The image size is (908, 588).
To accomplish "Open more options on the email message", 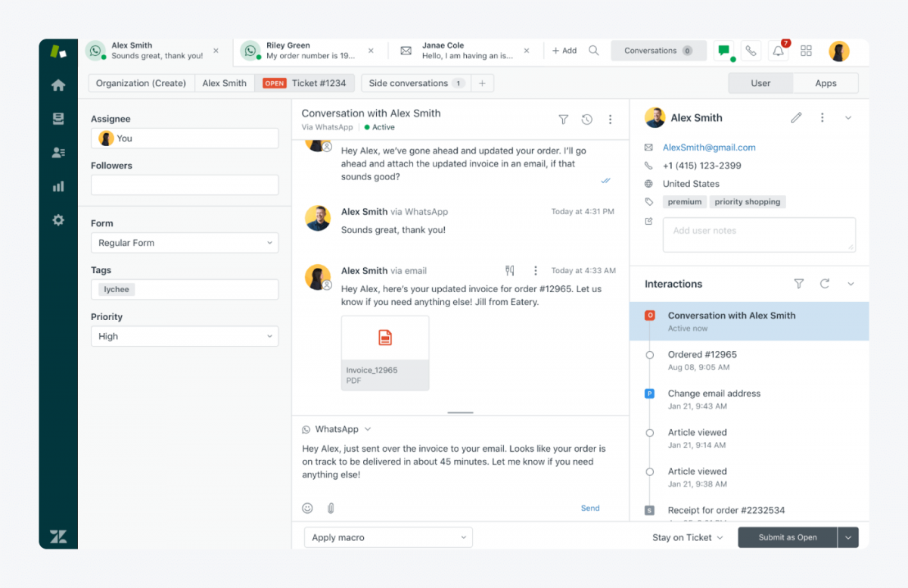I will [536, 270].
